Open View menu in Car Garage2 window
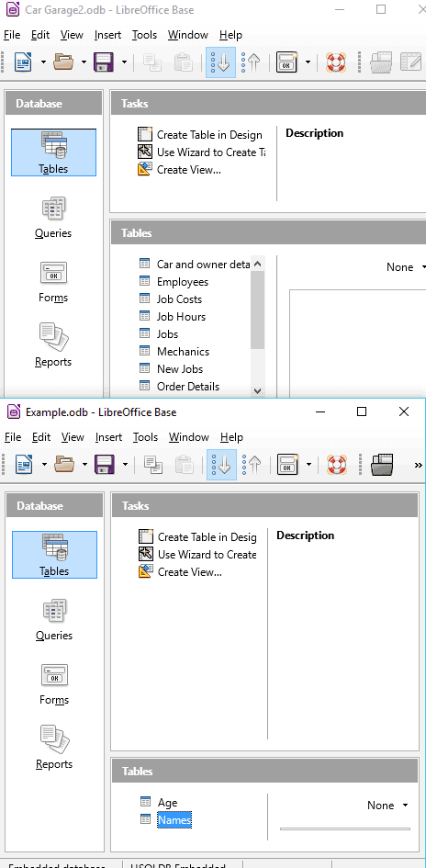The image size is (426, 868). [72, 35]
